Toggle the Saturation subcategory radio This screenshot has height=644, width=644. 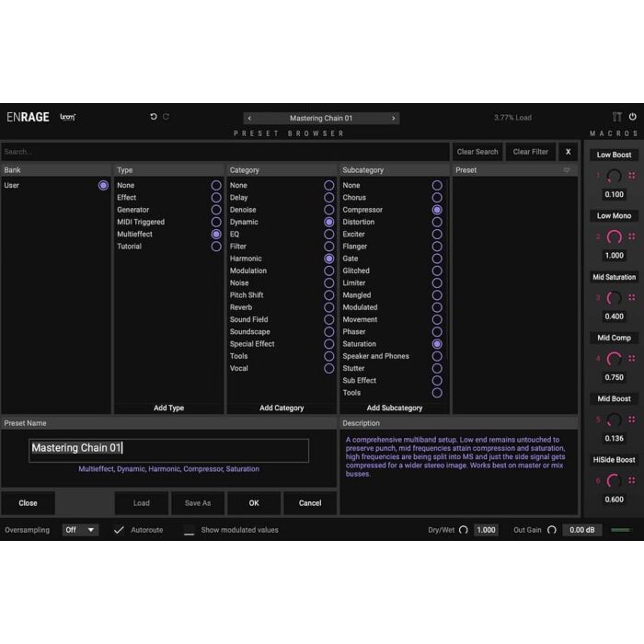click(437, 344)
